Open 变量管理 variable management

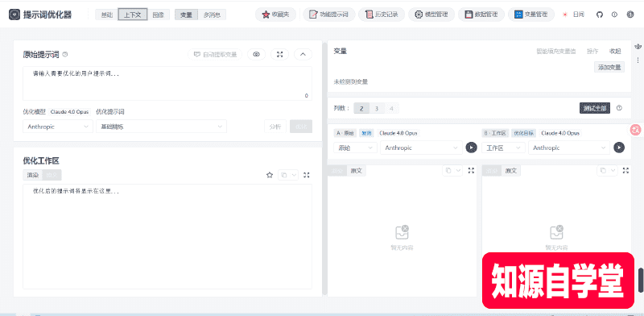(531, 15)
